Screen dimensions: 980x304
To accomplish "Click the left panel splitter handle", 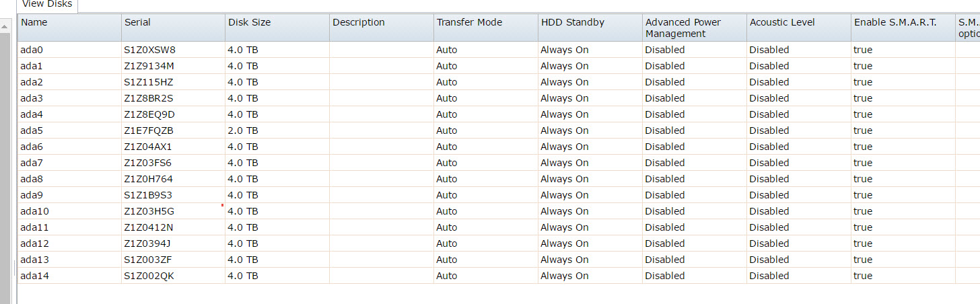I will [x=14, y=268].
